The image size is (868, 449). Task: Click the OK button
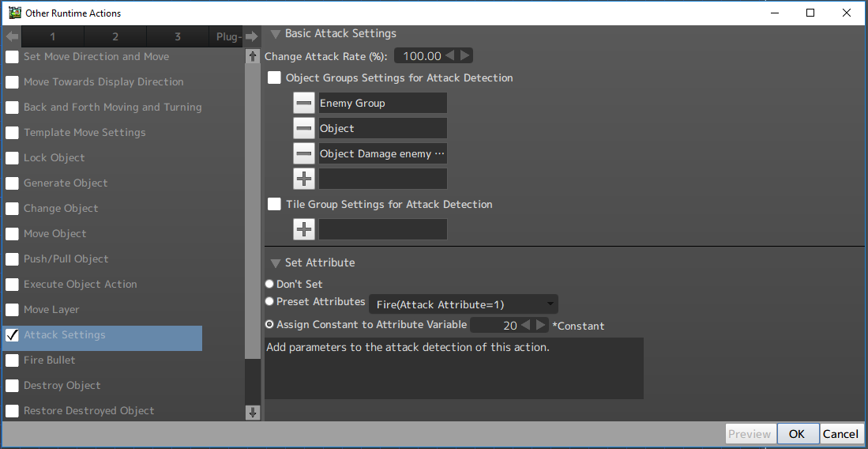(797, 433)
